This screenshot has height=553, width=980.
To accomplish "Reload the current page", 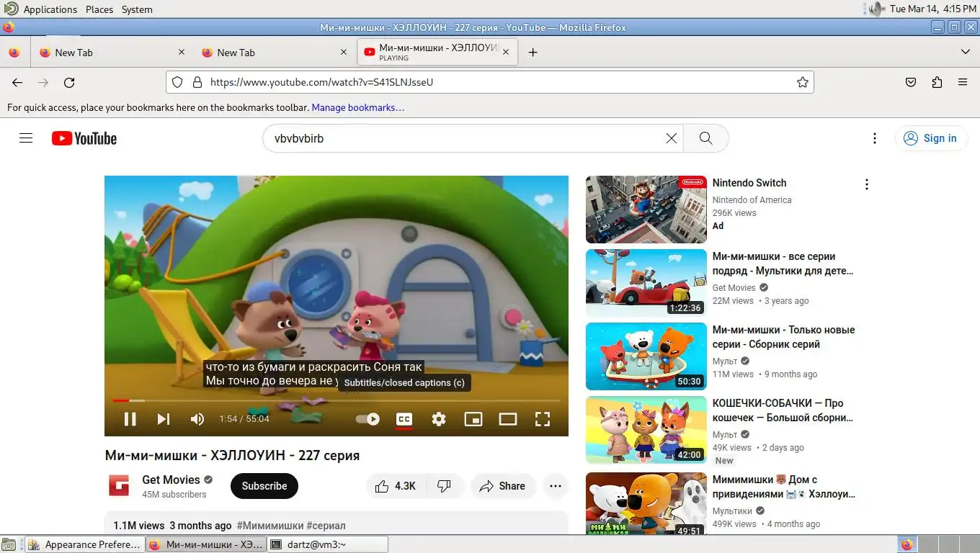I will 69,82.
